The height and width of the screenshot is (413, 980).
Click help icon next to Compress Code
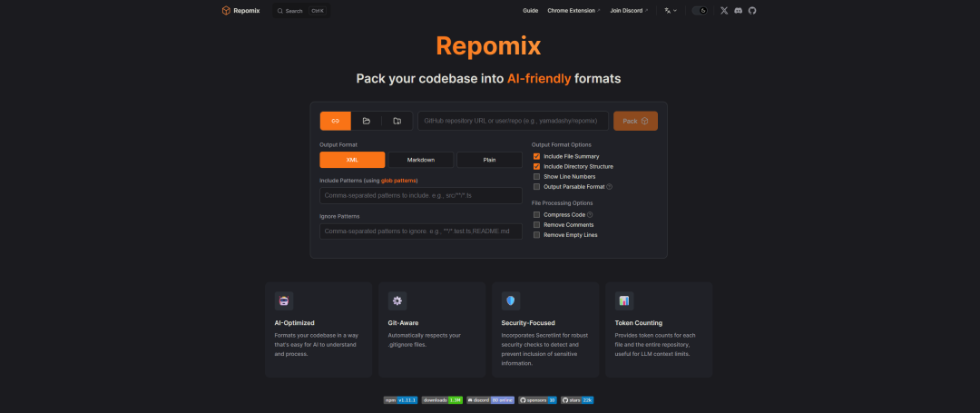click(x=590, y=215)
